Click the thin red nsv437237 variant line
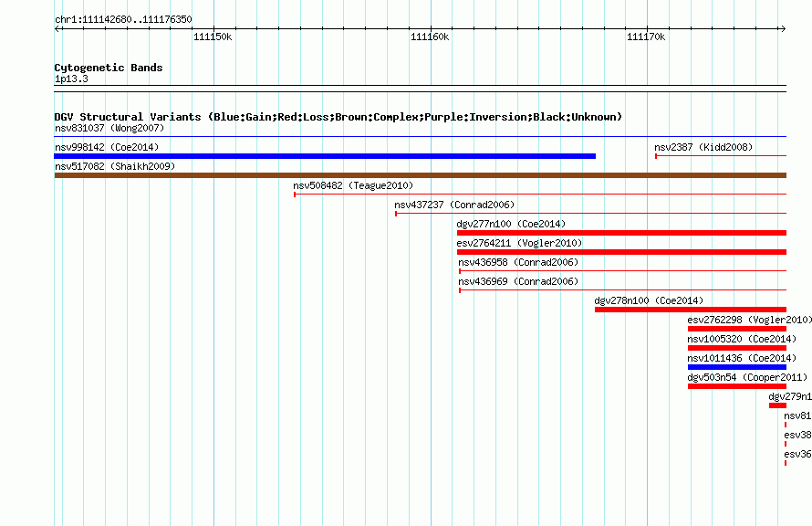This screenshot has height=526, width=812. coord(591,214)
